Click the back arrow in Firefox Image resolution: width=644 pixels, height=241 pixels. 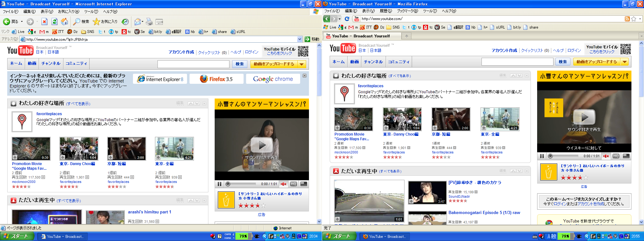[327, 19]
